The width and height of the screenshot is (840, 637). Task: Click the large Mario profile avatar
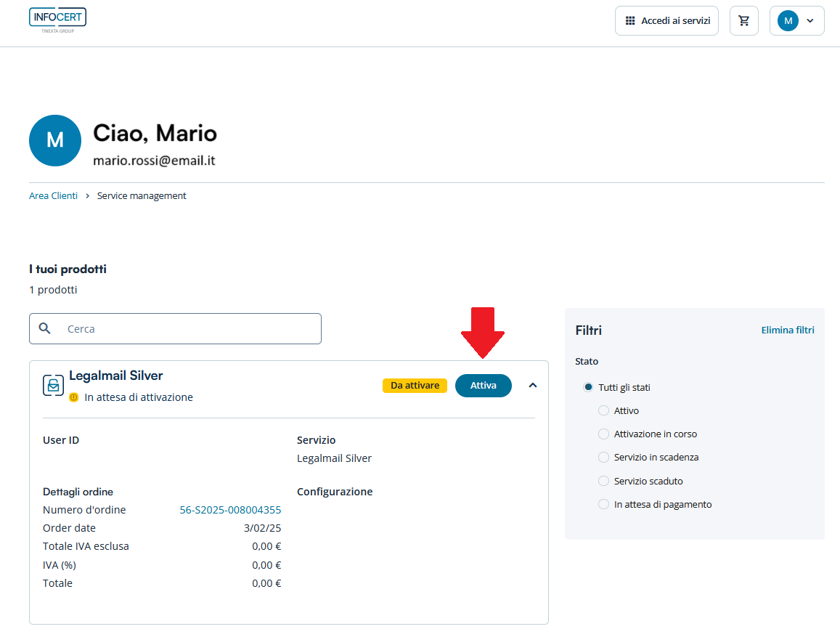point(55,140)
